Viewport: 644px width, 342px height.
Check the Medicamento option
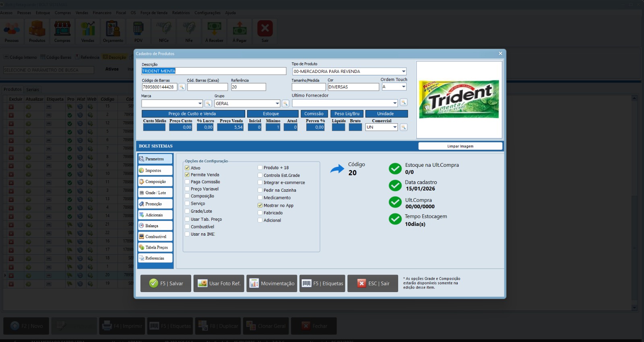click(x=260, y=198)
